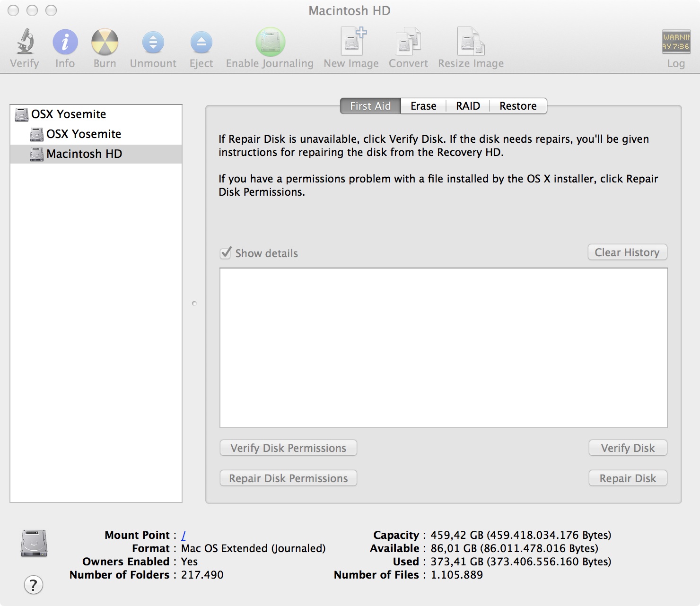Select Macintosh HD volume in sidebar
The width and height of the screenshot is (700, 606).
pyautogui.click(x=96, y=154)
